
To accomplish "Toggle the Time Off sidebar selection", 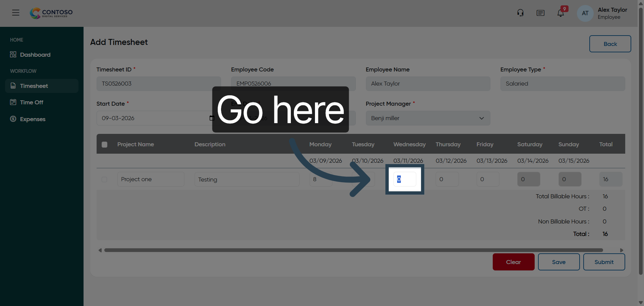I will click(32, 102).
